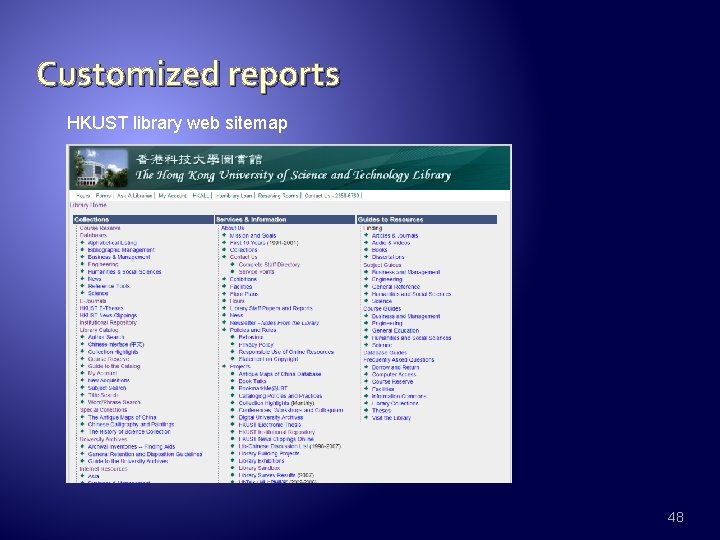The width and height of the screenshot is (720, 540).
Task: Open Library Exhibitions link
Action: pos(261,461)
